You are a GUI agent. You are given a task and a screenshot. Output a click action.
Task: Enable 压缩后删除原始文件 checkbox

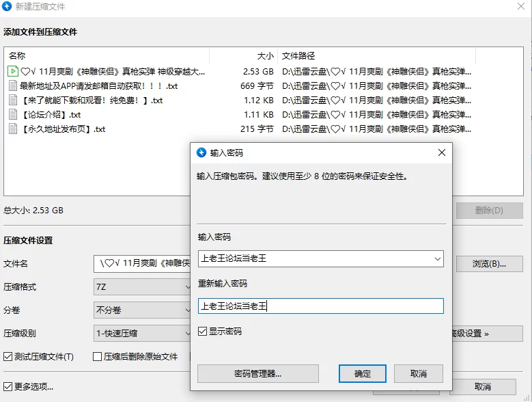pyautogui.click(x=98, y=356)
